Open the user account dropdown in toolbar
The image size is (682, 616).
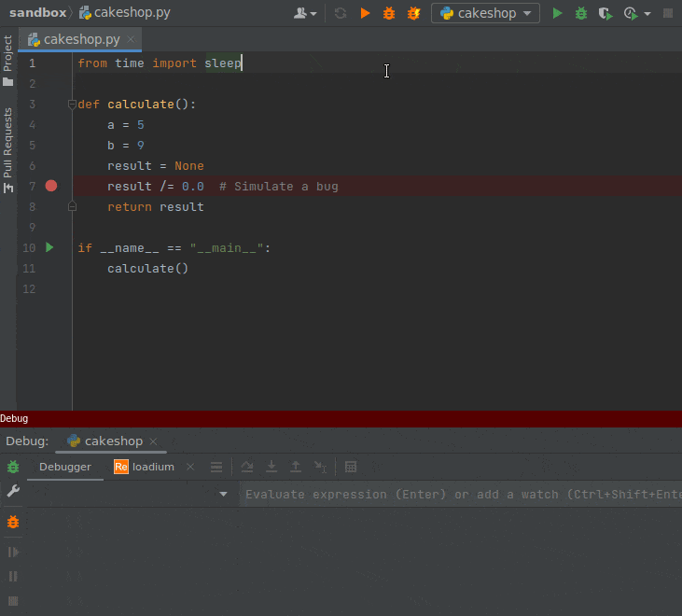[305, 14]
